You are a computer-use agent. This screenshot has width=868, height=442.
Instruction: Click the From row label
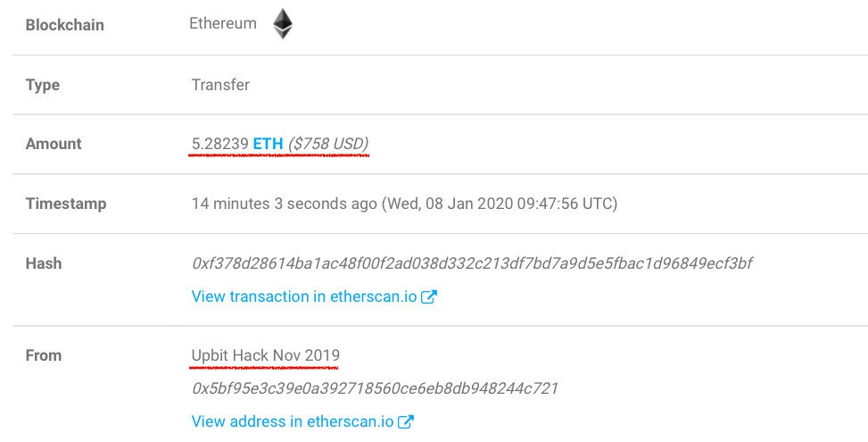[x=44, y=355]
